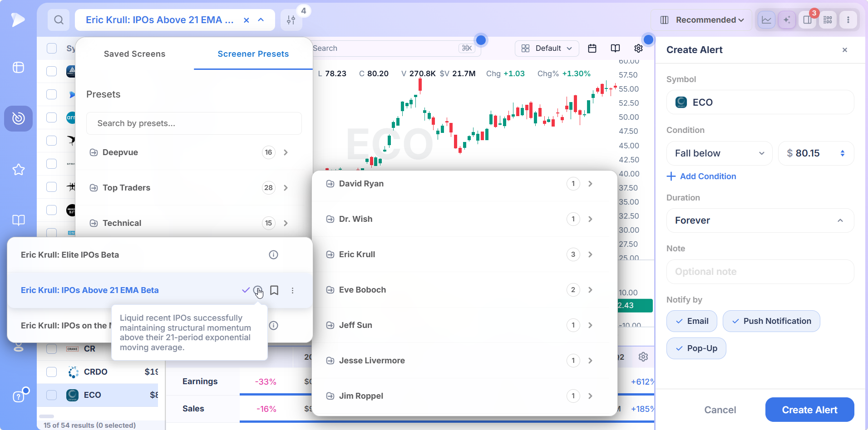Toggle Email notification option
The width and height of the screenshot is (868, 430).
click(x=691, y=321)
